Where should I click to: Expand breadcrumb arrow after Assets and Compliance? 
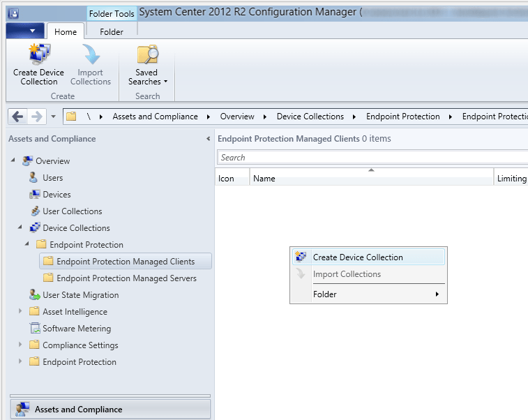point(209,117)
